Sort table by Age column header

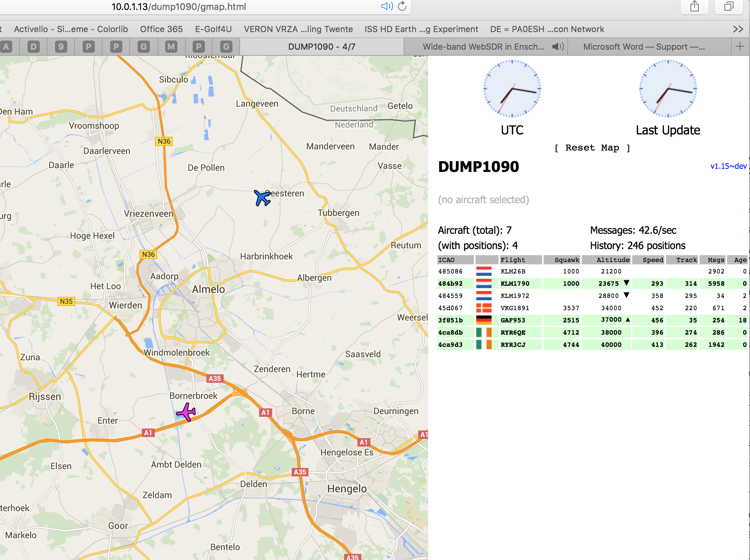pos(737,260)
